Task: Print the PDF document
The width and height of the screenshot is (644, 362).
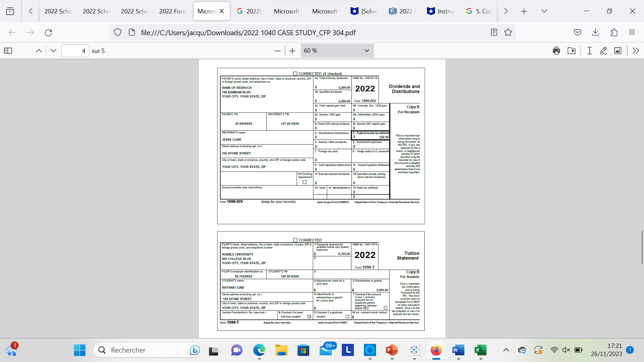Action: (x=557, y=51)
